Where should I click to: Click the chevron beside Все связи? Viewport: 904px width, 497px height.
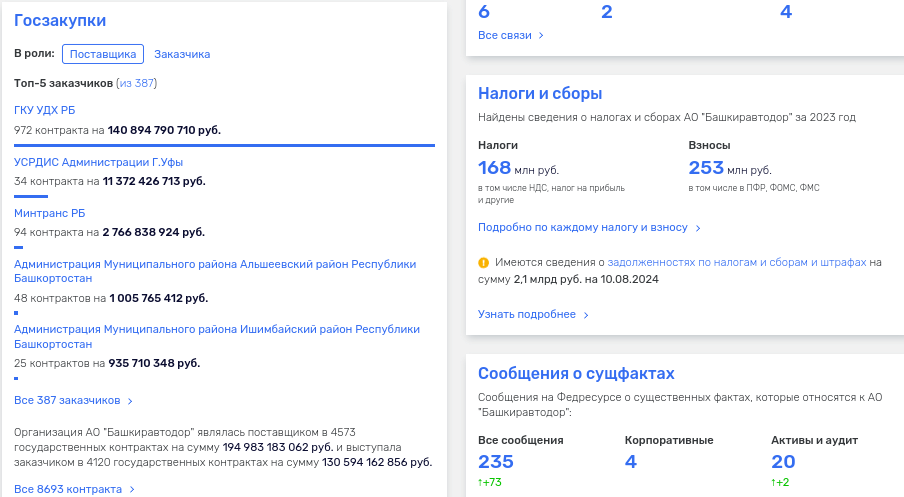541,36
